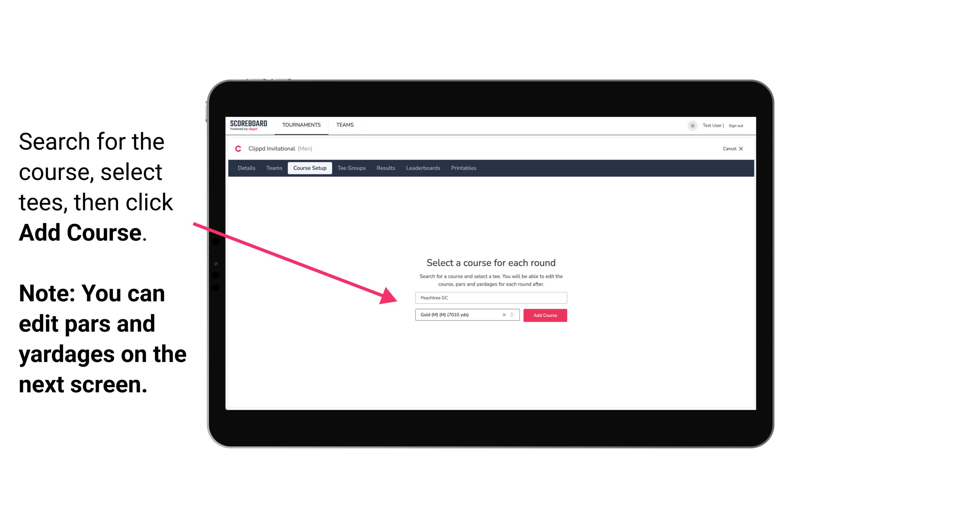The image size is (980, 527).
Task: Click the Add Course button
Action: point(544,315)
